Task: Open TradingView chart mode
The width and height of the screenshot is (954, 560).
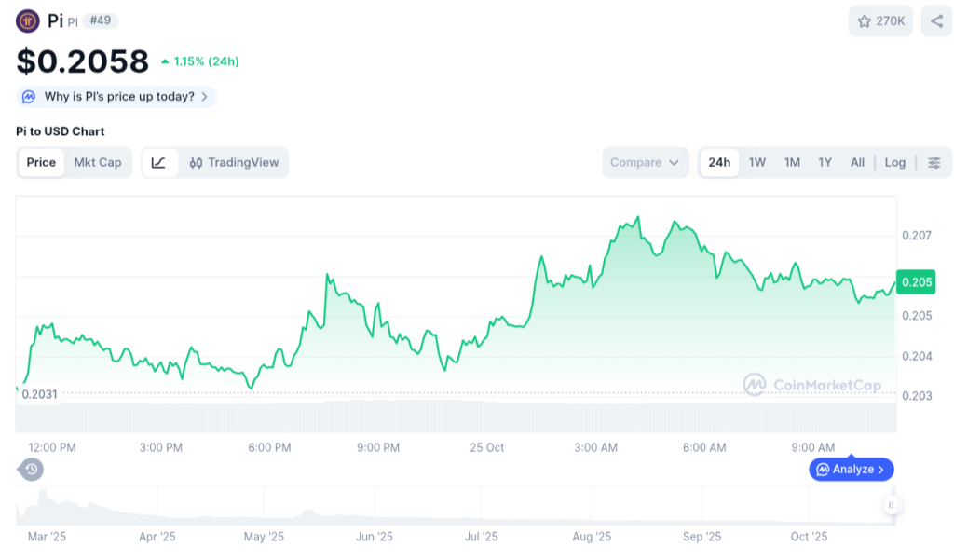Action: [x=242, y=162]
